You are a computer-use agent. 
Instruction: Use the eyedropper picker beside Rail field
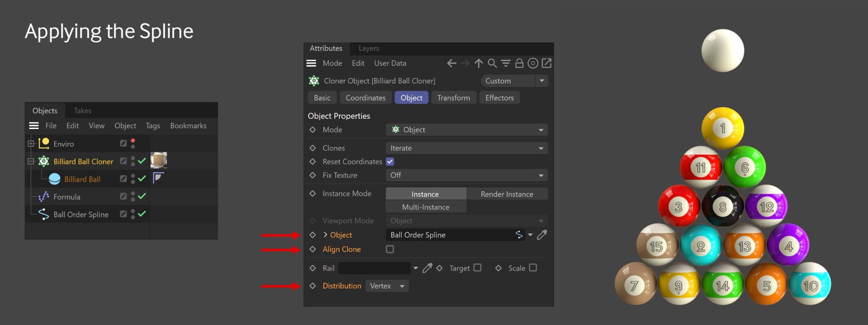pyautogui.click(x=427, y=268)
